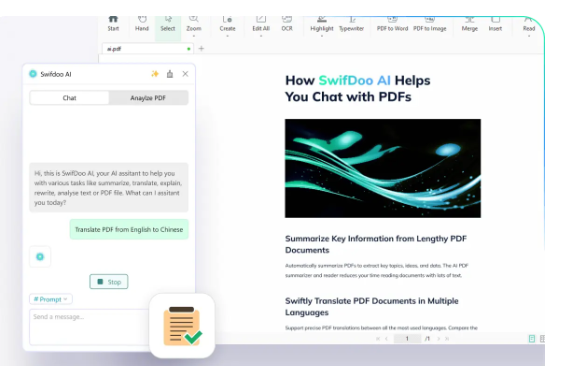This screenshot has height=366, width=562.
Task: Click the Merge toolbar icon
Action: 470,24
